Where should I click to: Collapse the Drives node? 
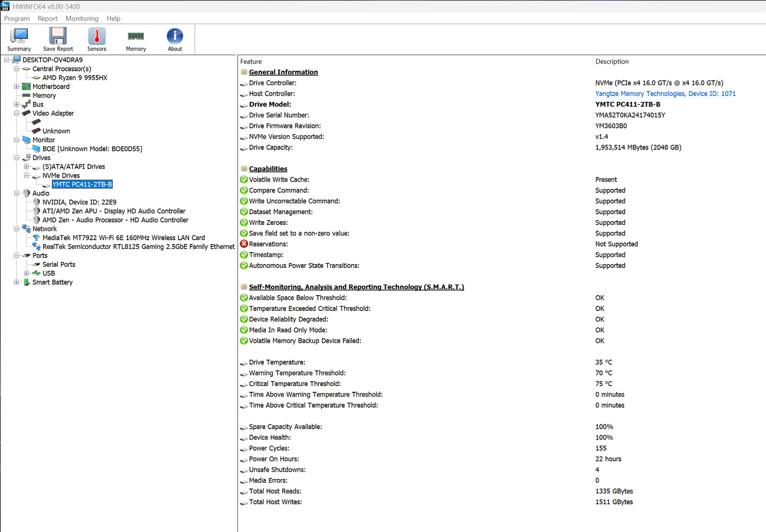(17, 157)
